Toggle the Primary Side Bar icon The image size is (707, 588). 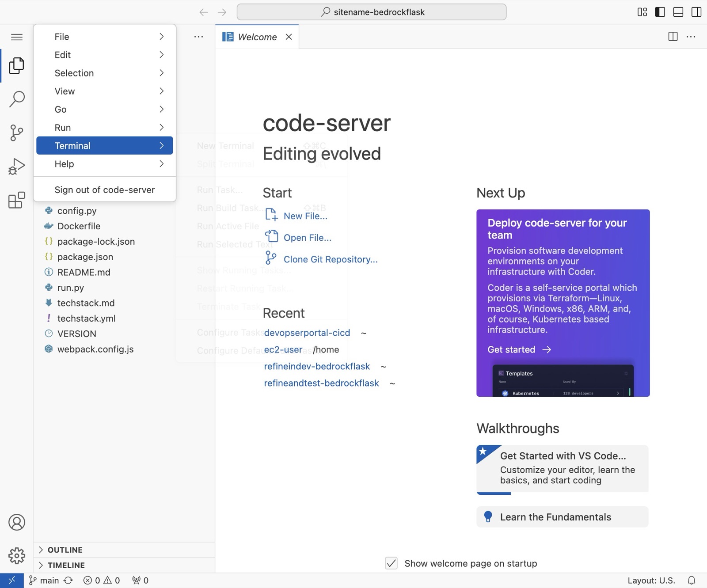(x=660, y=12)
